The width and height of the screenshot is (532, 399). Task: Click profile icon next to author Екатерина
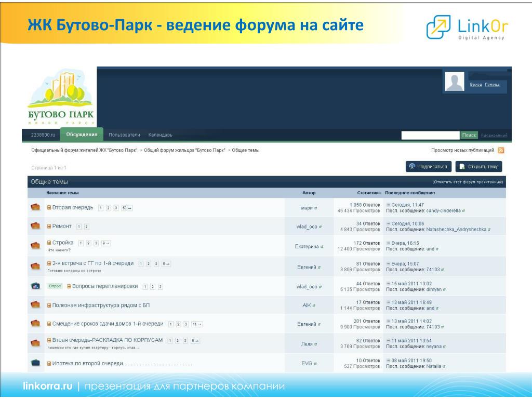[322, 247]
